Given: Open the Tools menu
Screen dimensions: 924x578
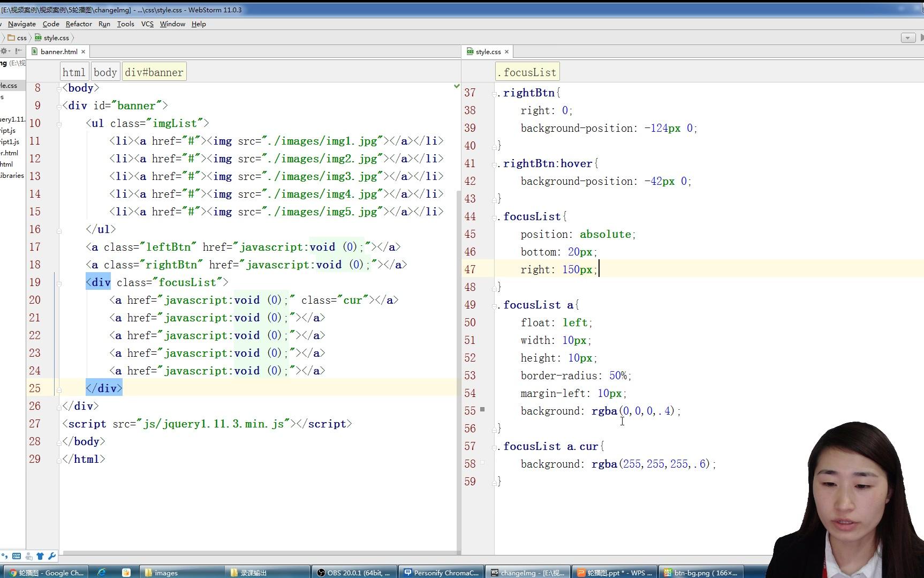Looking at the screenshot, I should (x=126, y=24).
